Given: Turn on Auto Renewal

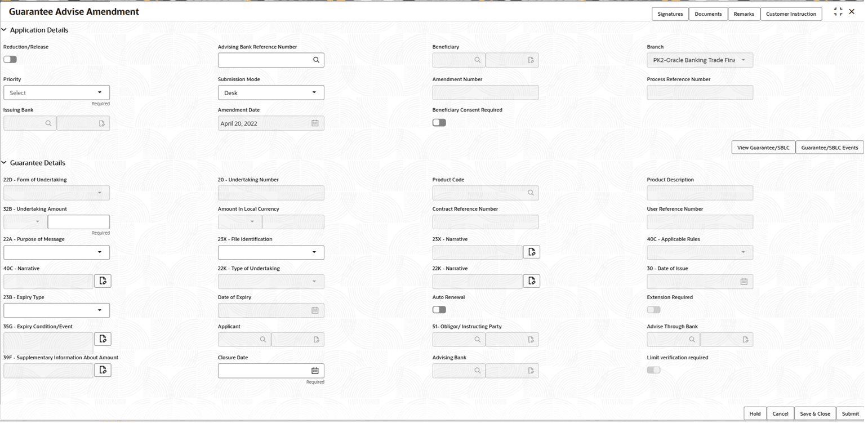Looking at the screenshot, I should tap(439, 310).
